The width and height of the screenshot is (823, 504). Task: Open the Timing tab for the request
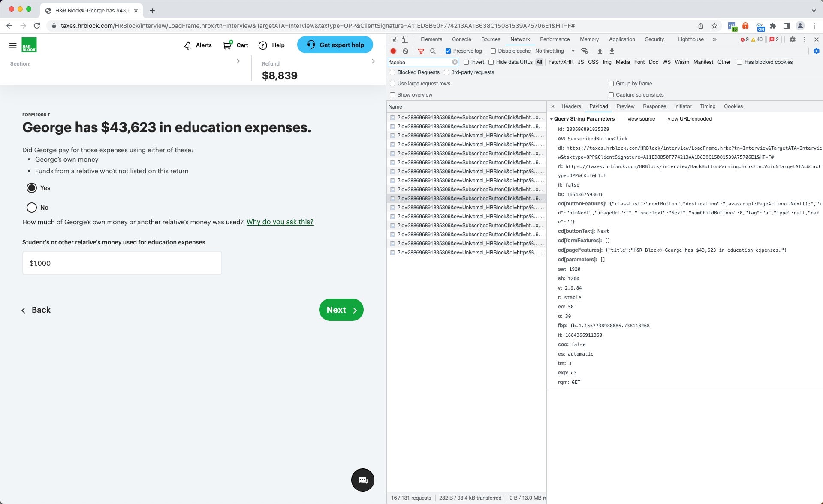point(708,106)
